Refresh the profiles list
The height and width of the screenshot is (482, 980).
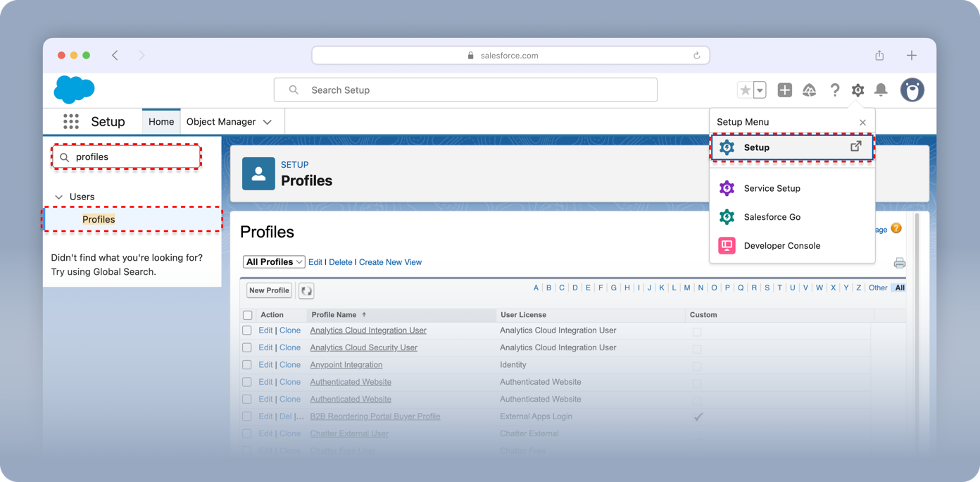306,290
